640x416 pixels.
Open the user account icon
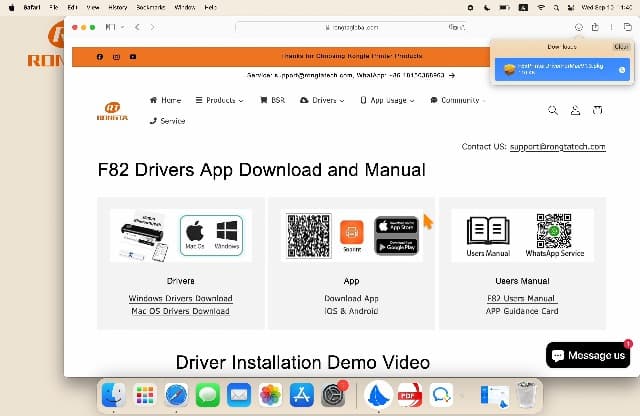pos(575,110)
